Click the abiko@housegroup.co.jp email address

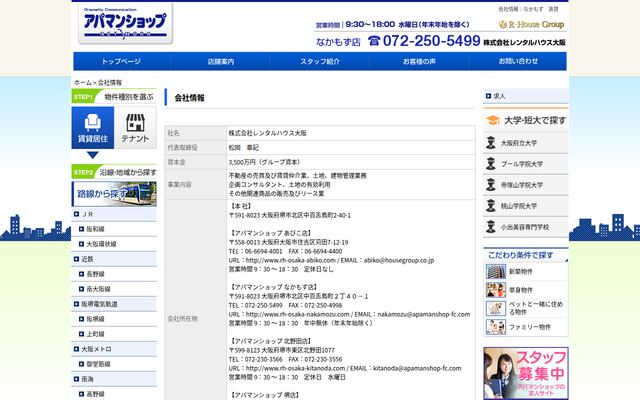click(x=399, y=260)
